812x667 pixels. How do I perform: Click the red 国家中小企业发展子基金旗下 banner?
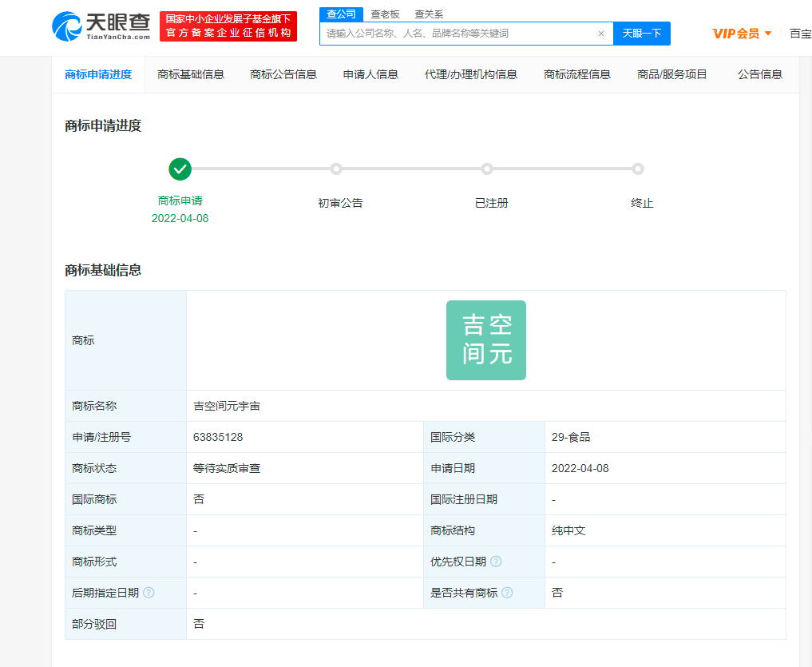coord(228,26)
